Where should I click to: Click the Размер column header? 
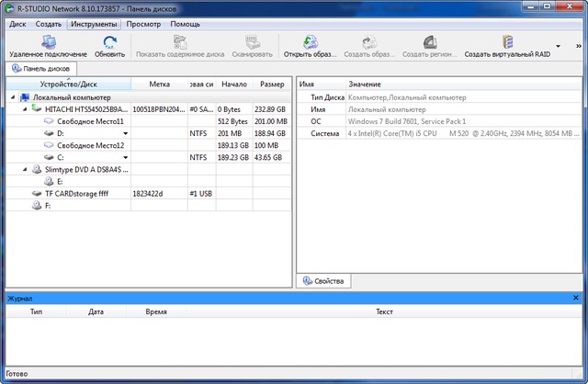(x=272, y=84)
